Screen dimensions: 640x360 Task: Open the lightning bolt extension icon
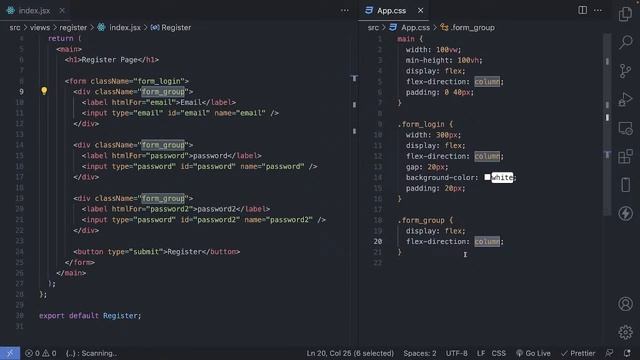pos(625,213)
